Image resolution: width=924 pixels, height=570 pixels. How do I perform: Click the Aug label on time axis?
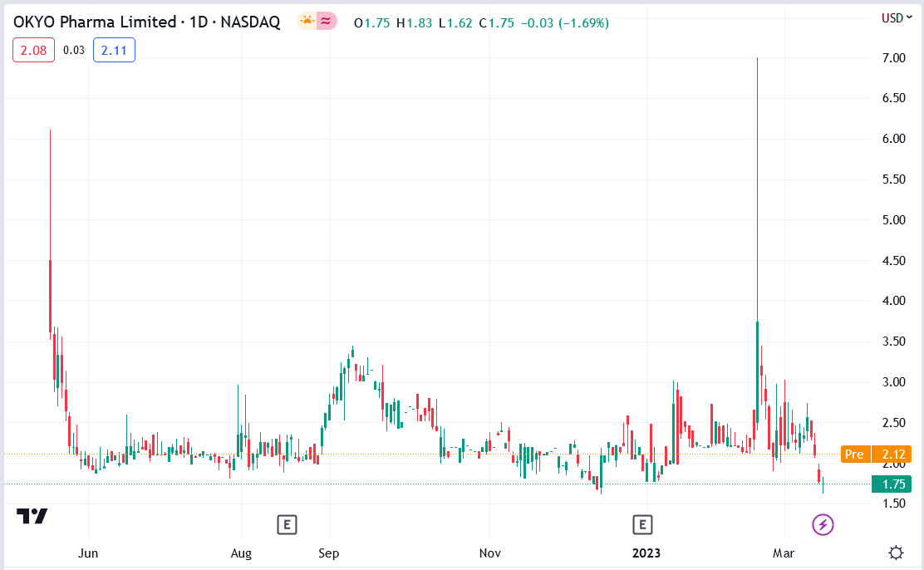[x=241, y=553]
